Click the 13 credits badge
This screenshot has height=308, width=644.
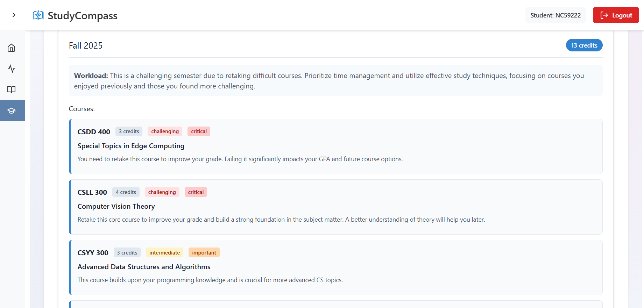[x=584, y=45]
